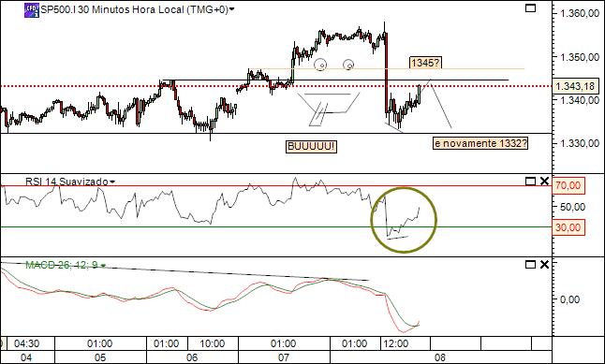Click the date 08 on the time axis
This screenshot has height=364, width=605.
click(440, 357)
